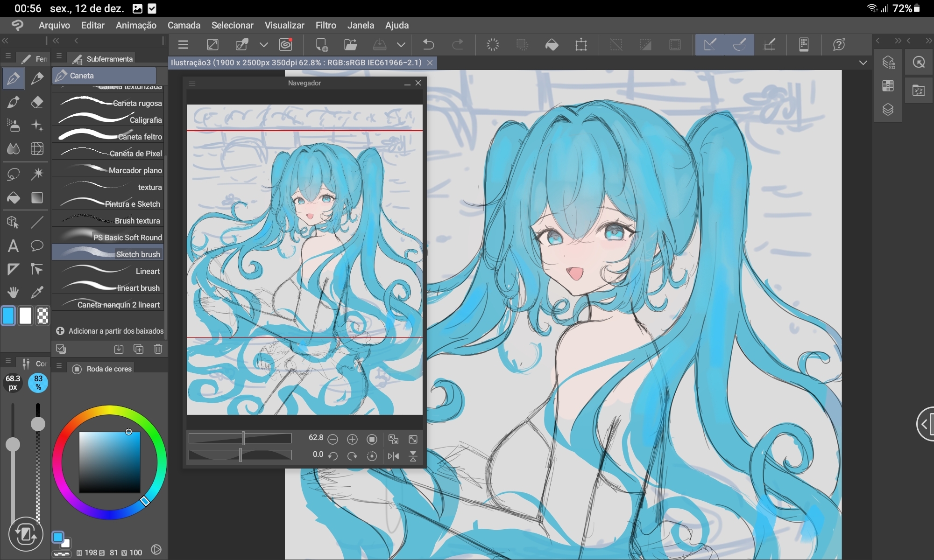Open dropdown arrow beside clear layer icon
This screenshot has width=934, height=560.
pos(264,45)
